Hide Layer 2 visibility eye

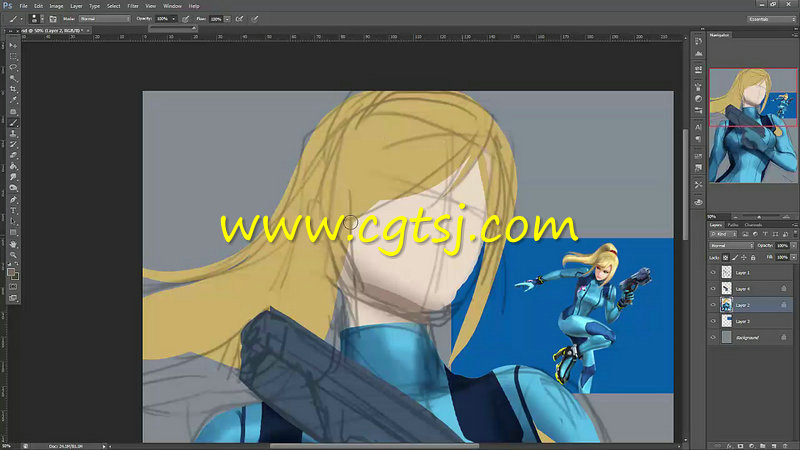click(x=713, y=305)
